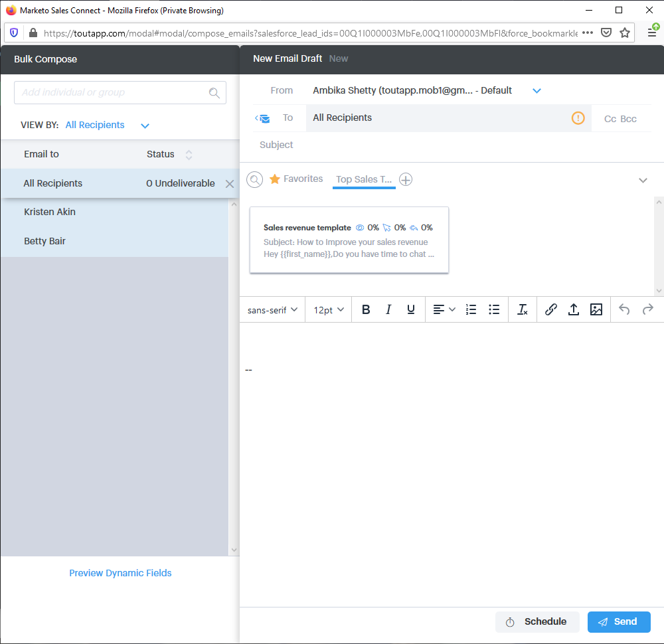
Task: Click the Subject input field
Action: [x=452, y=145]
